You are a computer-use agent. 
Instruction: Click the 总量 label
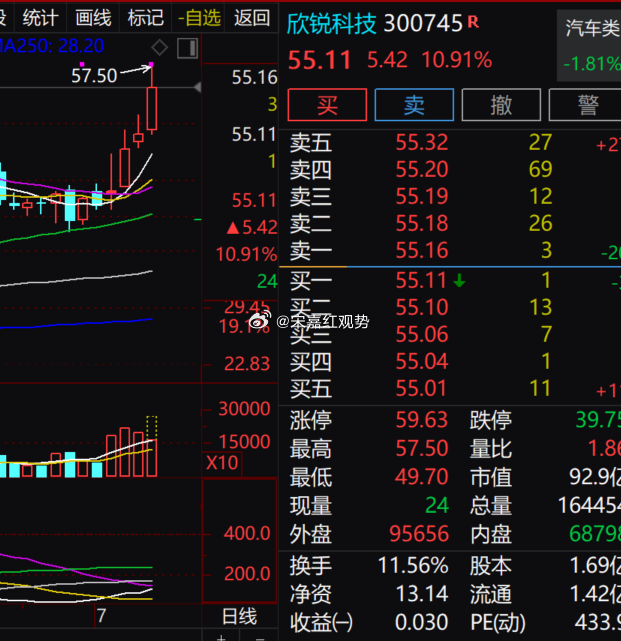[491, 506]
